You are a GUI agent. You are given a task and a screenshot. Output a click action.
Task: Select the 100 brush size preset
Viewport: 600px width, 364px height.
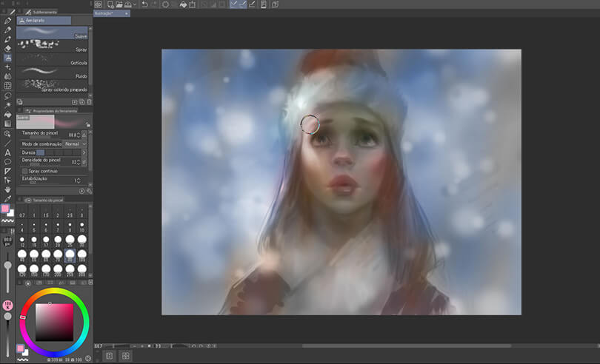(82, 255)
